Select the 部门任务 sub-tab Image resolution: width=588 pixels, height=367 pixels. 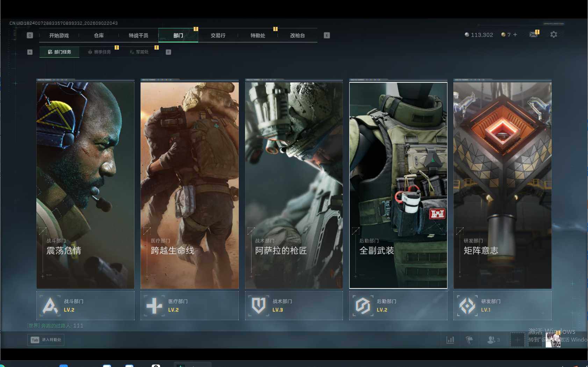[59, 52]
